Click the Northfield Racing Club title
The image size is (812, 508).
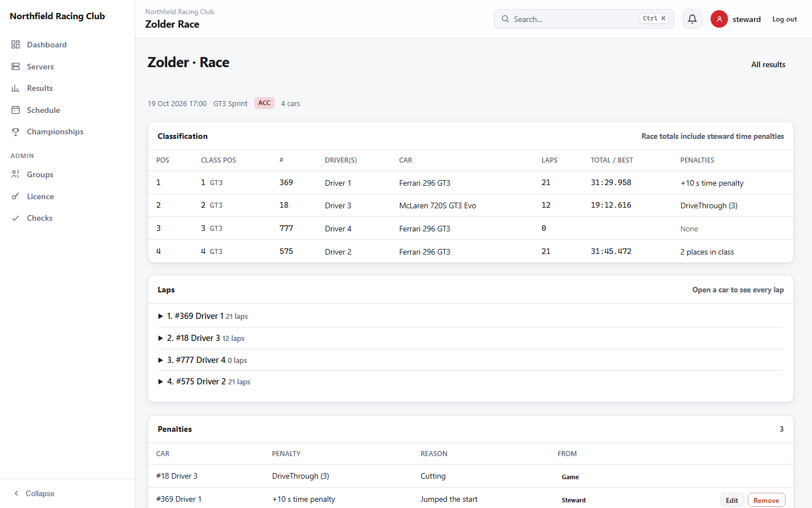58,16
